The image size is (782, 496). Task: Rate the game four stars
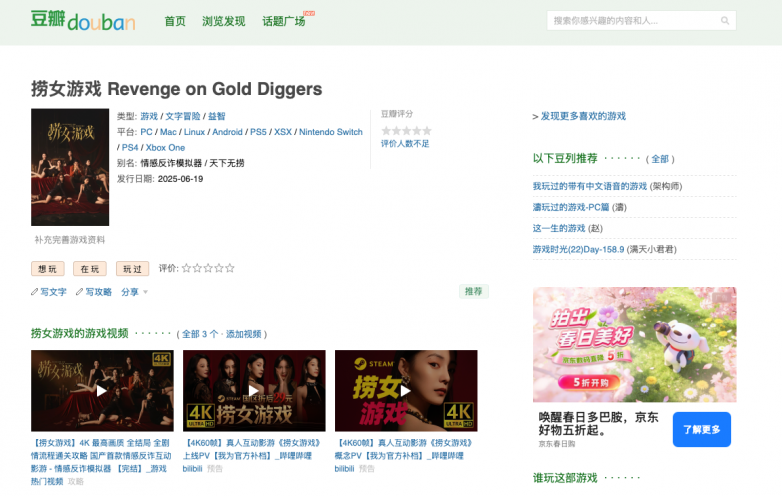point(219,268)
